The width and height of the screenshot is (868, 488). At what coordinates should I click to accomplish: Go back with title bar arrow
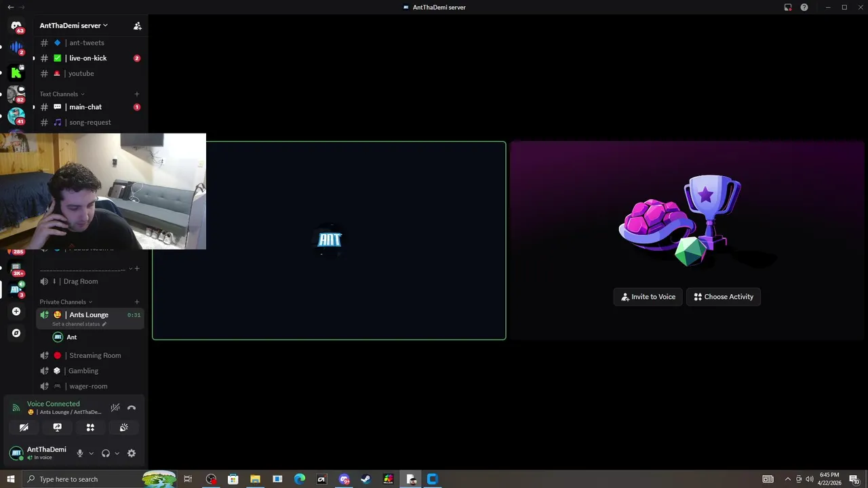pyautogui.click(x=10, y=7)
